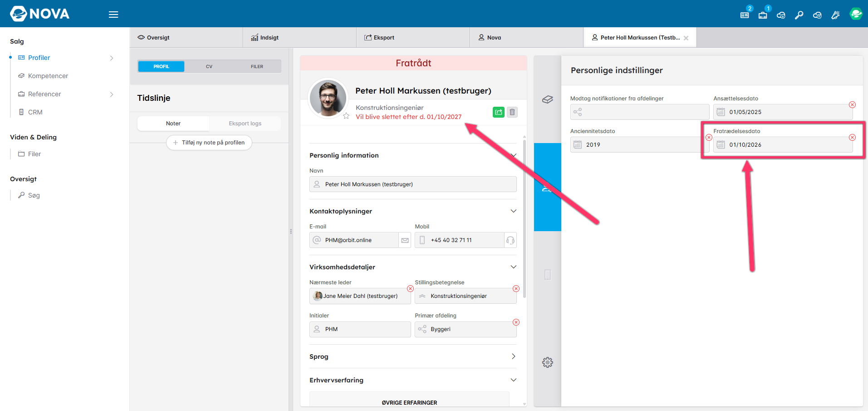Screen dimensions: 868x411
Task: Click the book icon in side strip
Action: [x=548, y=99]
